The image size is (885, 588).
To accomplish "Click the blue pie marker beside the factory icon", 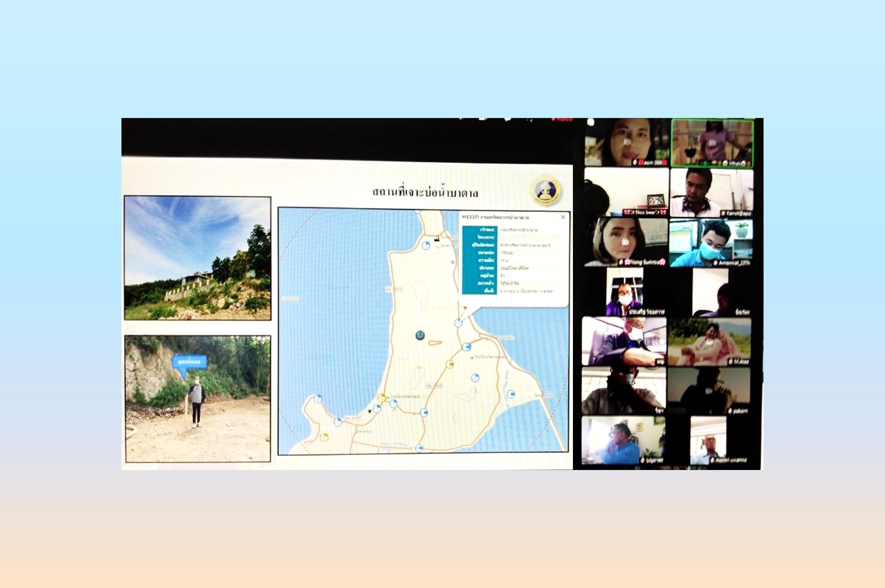I will 426,245.
